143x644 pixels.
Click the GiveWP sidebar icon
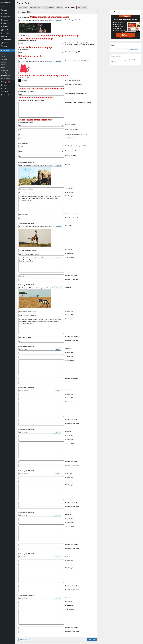[2, 20]
